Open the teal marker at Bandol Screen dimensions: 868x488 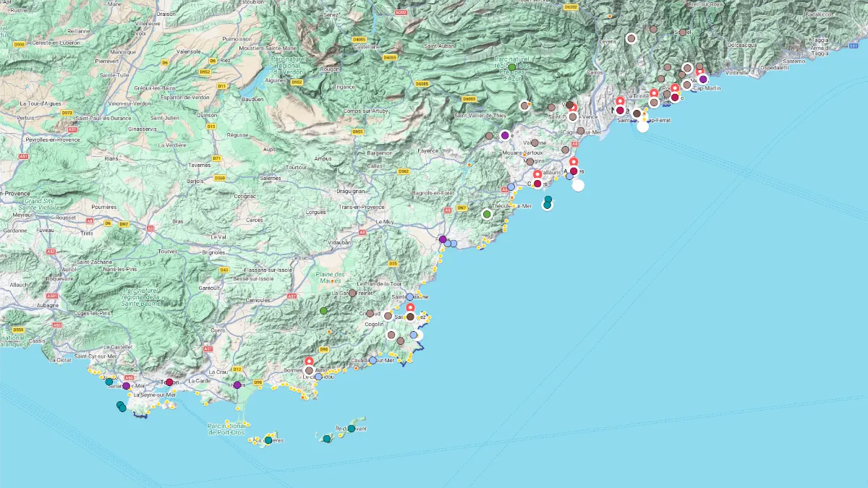(109, 381)
